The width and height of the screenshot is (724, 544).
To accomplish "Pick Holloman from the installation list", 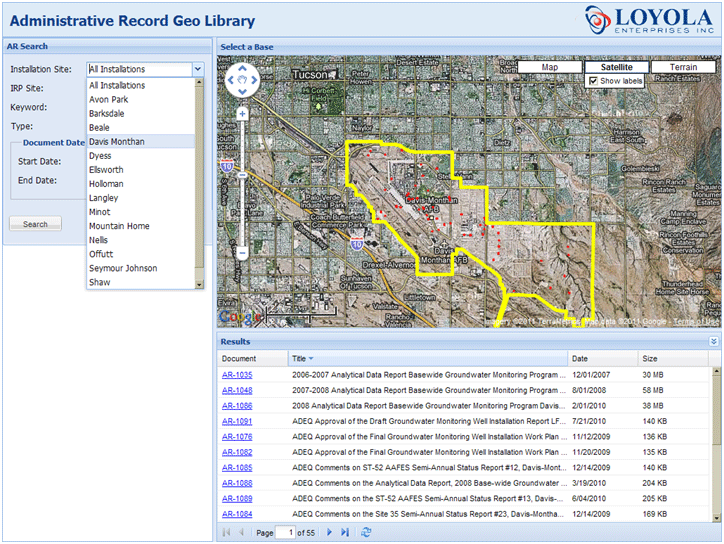I will 141,184.
